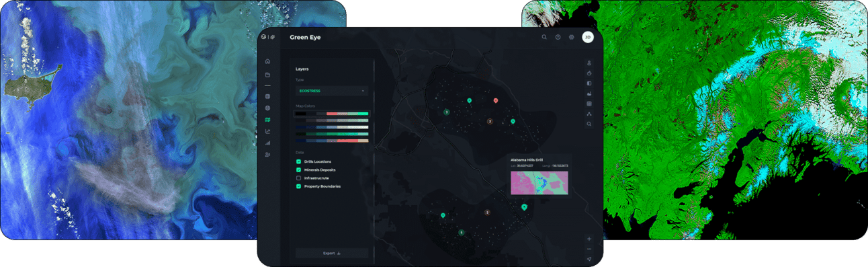868x267 pixels.
Task: Open the ECOSTRESS type dropdown
Action: (x=332, y=90)
